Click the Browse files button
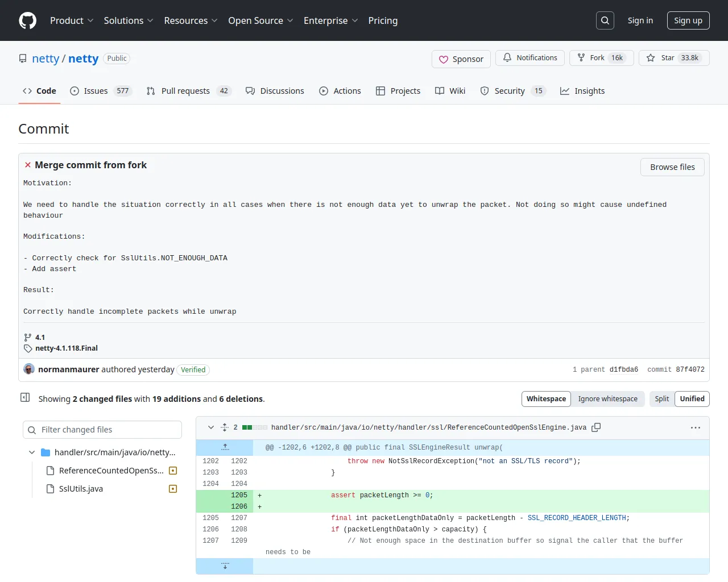 pos(672,167)
